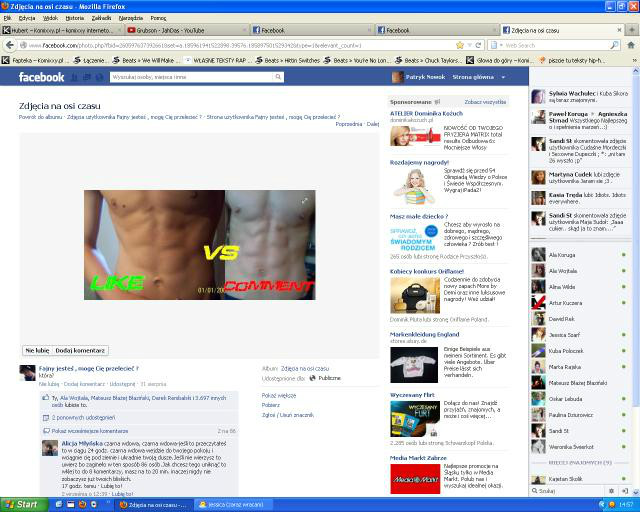The height and width of the screenshot is (512, 640).
Task: Click the Firefox back arrow button
Action: [x=10, y=45]
